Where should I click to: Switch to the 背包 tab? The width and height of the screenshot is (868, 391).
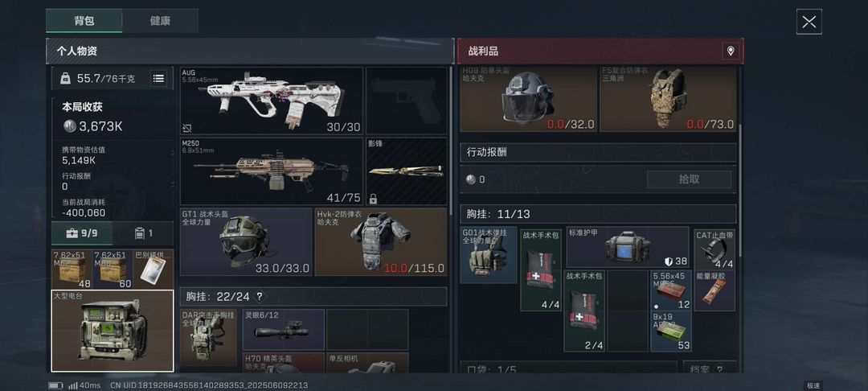point(84,20)
